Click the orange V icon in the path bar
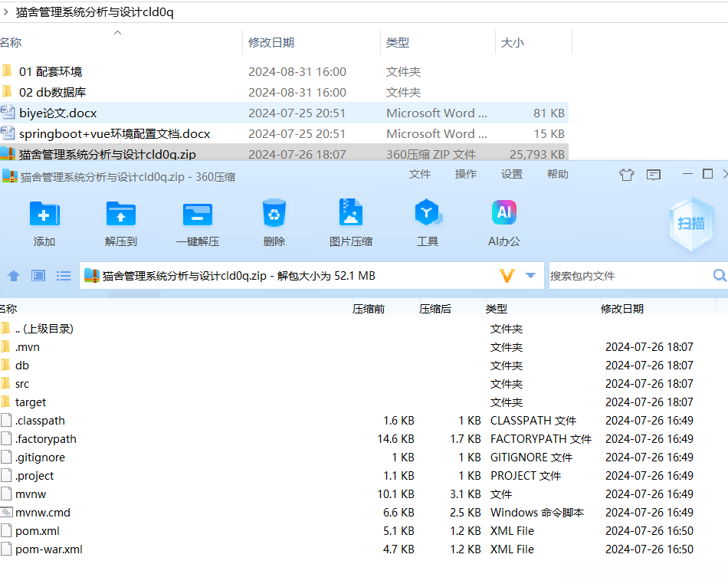Screen dimensions: 728x587 point(507,276)
